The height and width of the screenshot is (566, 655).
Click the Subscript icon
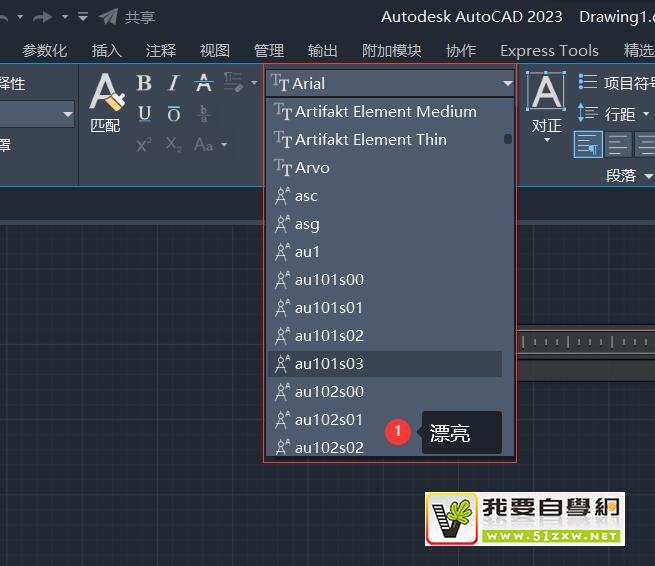coord(174,145)
